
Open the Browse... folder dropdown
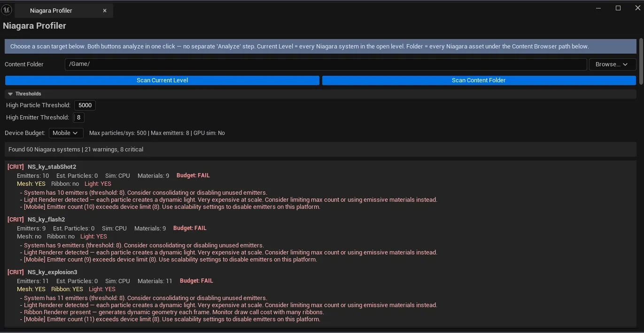(612, 64)
